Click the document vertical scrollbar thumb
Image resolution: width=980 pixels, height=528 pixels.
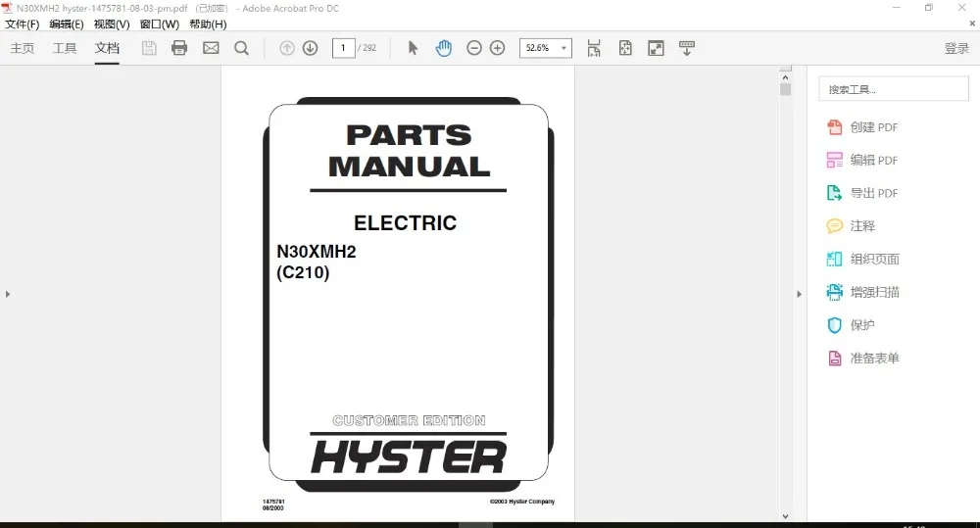[785, 89]
